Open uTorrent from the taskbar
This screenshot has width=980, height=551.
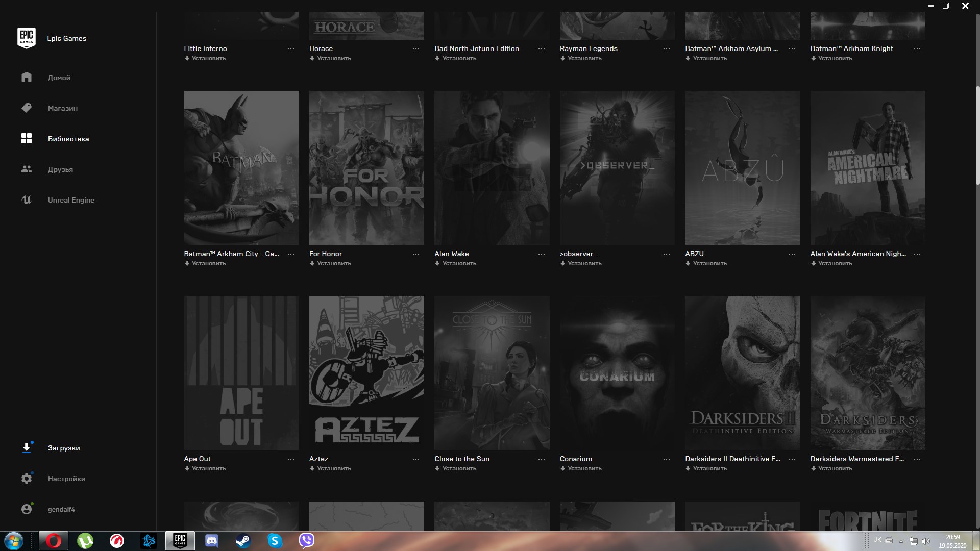click(85, 541)
